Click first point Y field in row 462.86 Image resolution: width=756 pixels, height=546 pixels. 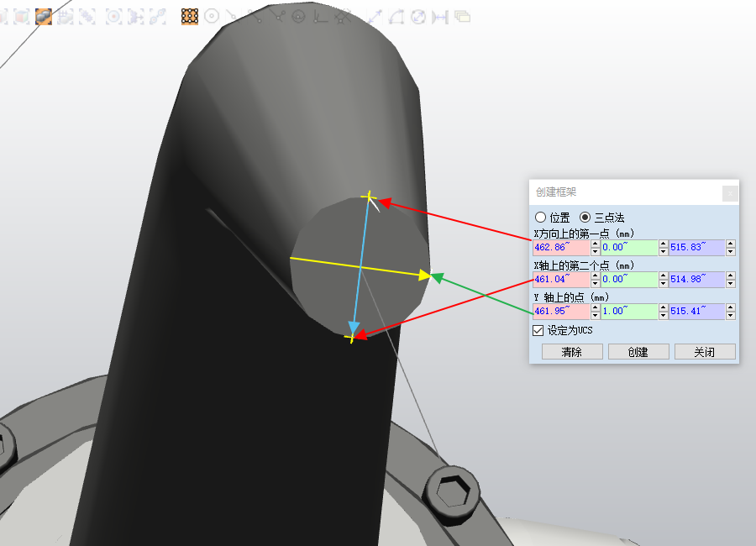click(629, 248)
